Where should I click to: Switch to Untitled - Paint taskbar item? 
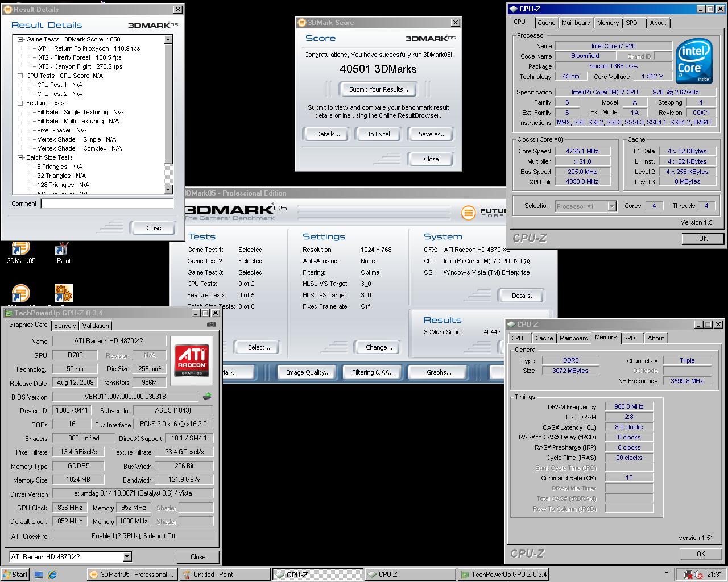point(224,575)
